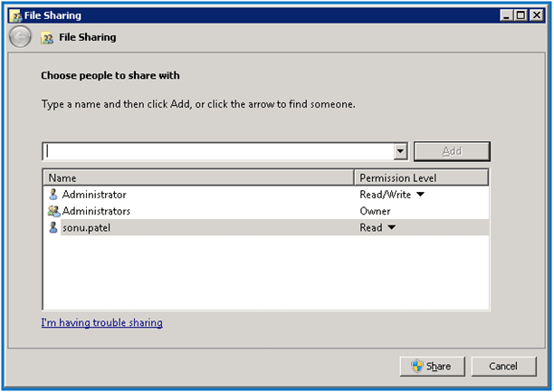This screenshot has width=554, height=392.
Task: Click the shield icon on the Share button
Action: 416,366
